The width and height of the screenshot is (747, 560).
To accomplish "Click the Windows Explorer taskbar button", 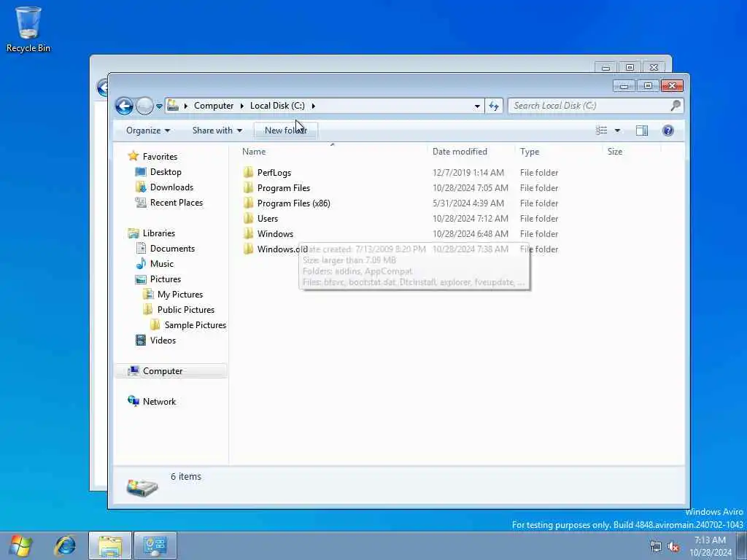I will (110, 545).
